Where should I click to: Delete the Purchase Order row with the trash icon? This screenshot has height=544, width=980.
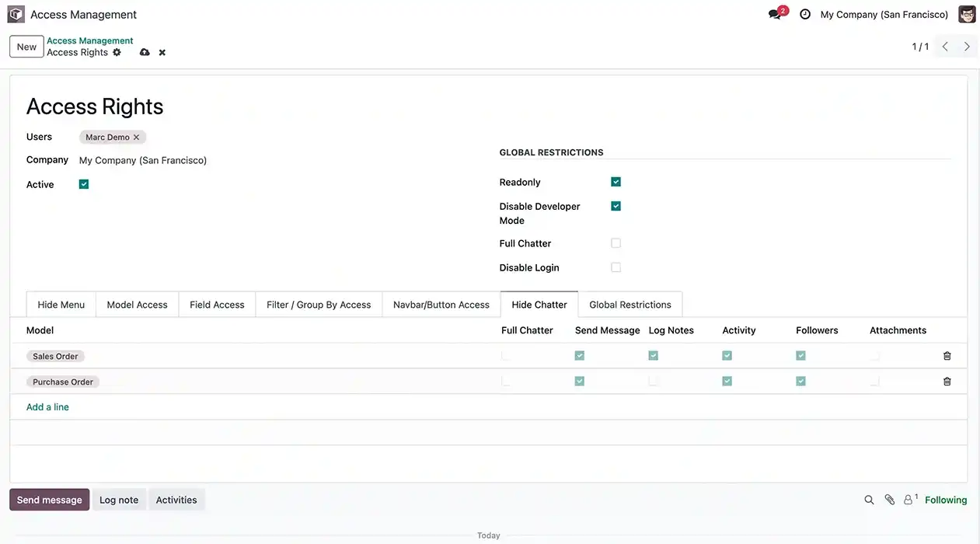[947, 381]
